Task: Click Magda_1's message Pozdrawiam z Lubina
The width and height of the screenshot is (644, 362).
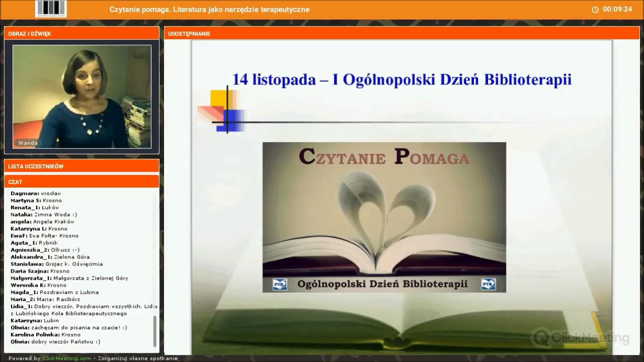Action: 54,292
